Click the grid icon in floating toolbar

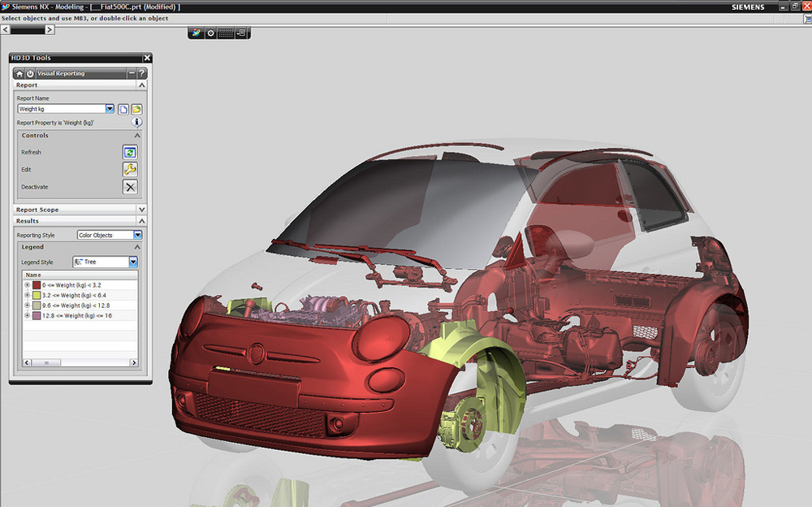pyautogui.click(x=226, y=33)
